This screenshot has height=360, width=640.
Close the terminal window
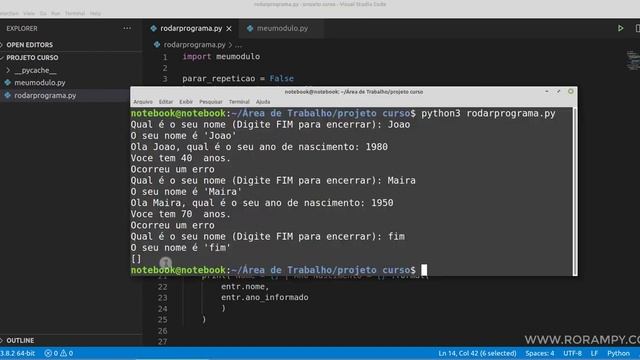(571, 91)
